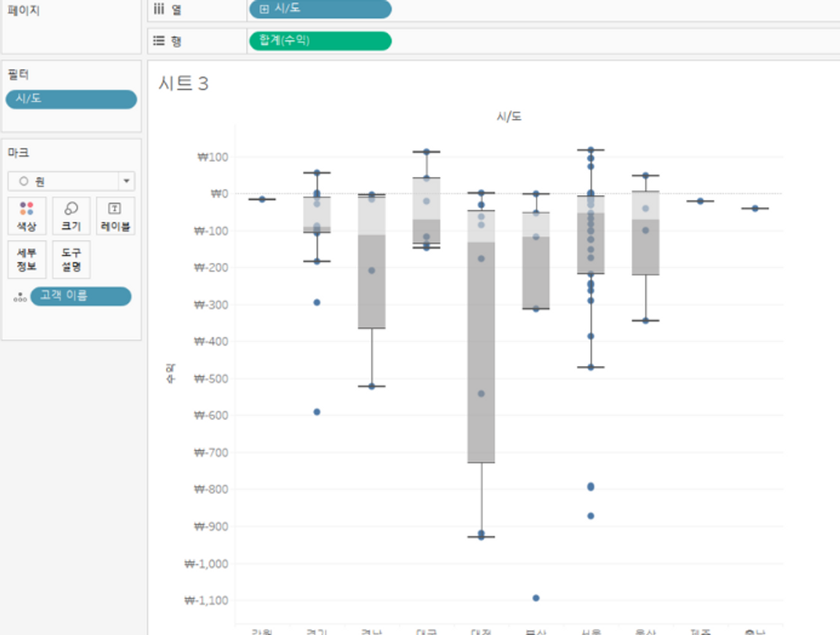Click the 시/도 header above the chart
This screenshot has width=840, height=635.
pyautogui.click(x=509, y=116)
